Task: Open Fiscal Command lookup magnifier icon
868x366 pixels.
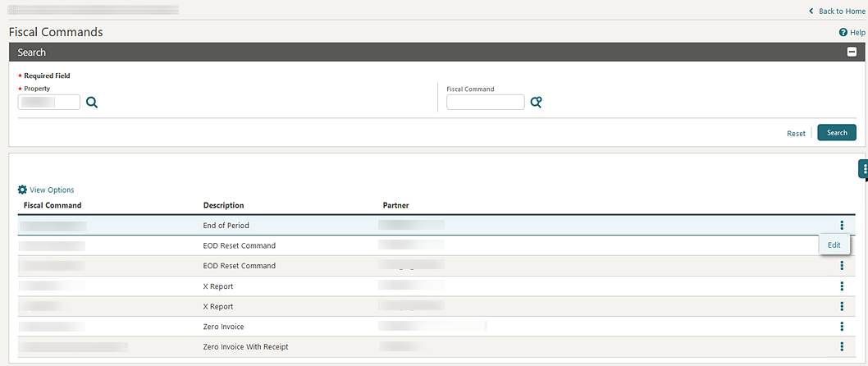Action: coord(536,103)
